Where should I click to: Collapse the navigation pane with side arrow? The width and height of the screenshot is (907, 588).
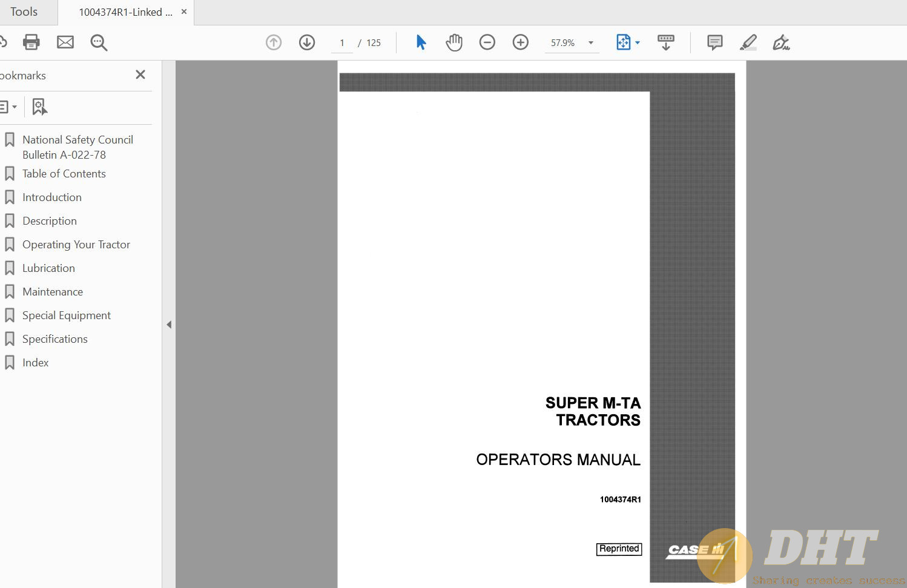pyautogui.click(x=169, y=325)
